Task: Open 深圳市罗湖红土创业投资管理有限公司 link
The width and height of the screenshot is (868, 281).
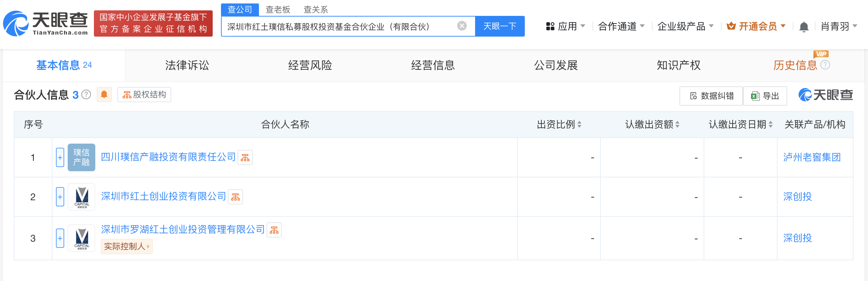Action: coord(183,230)
